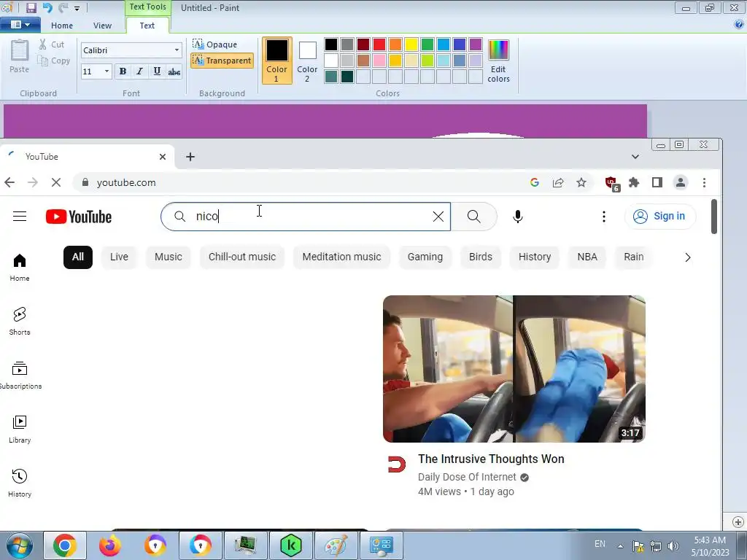This screenshot has width=747, height=560.
Task: Share this page from address bar
Action: tap(558, 182)
